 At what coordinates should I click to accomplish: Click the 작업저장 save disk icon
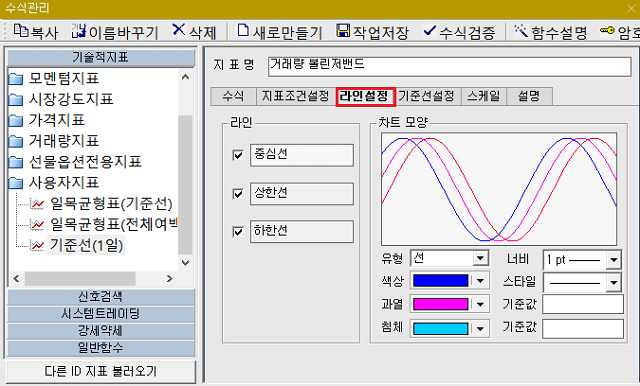click(343, 31)
